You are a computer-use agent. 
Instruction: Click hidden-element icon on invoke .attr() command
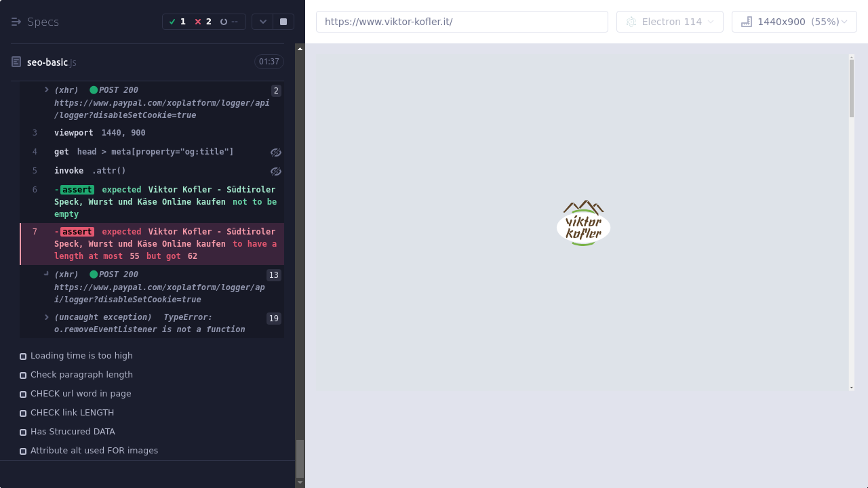tap(275, 171)
